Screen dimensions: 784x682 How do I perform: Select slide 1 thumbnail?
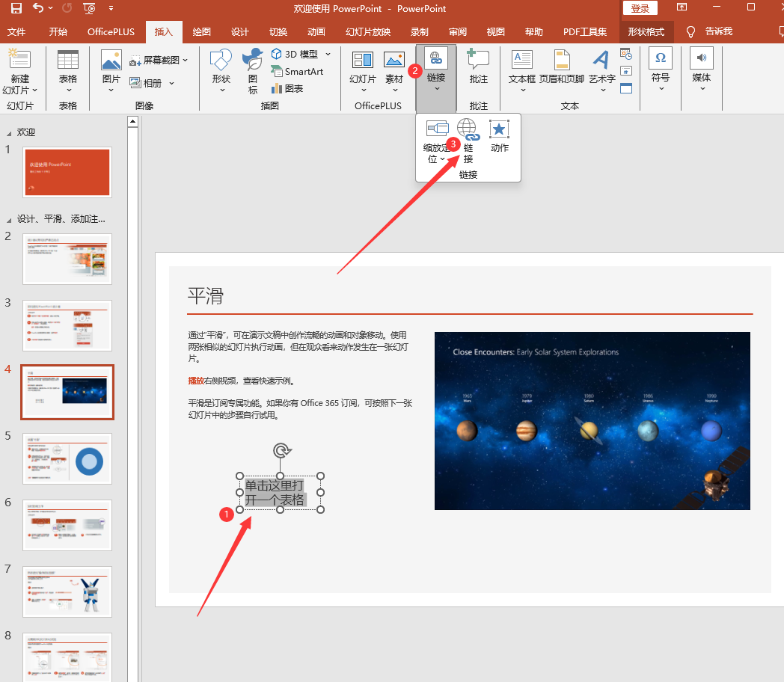tap(67, 173)
